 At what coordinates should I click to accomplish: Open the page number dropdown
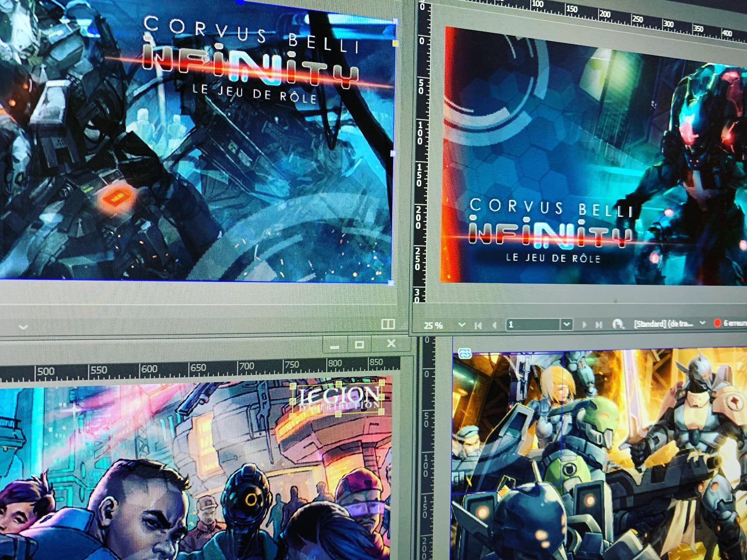click(x=566, y=325)
